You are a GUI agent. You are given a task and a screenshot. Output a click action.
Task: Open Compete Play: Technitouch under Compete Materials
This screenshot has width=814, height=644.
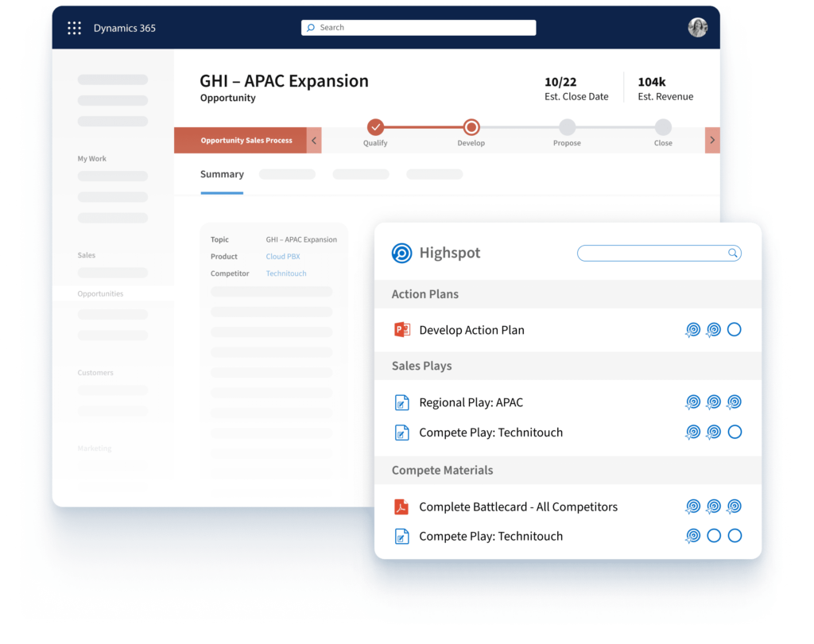pyautogui.click(x=490, y=537)
